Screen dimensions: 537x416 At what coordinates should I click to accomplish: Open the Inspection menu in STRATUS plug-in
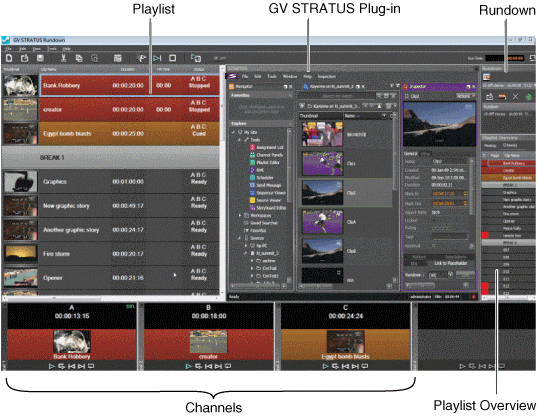(x=326, y=76)
